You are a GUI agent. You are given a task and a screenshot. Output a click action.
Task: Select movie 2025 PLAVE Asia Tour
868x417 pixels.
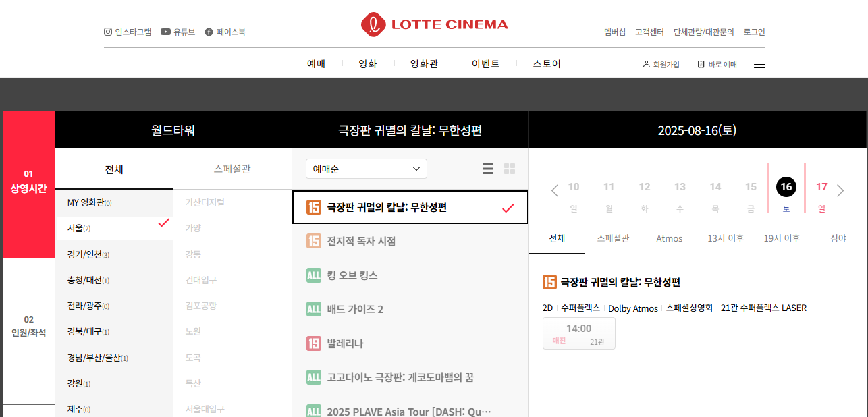coord(410,411)
